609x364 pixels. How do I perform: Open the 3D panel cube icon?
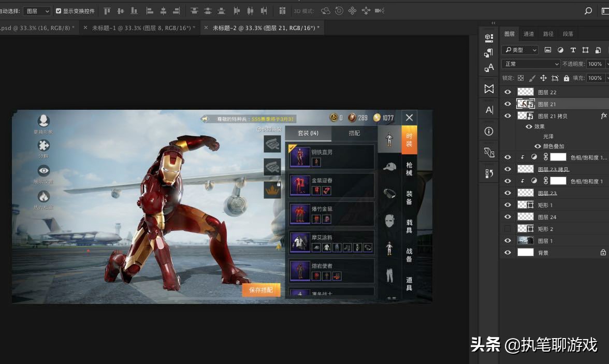tap(489, 38)
